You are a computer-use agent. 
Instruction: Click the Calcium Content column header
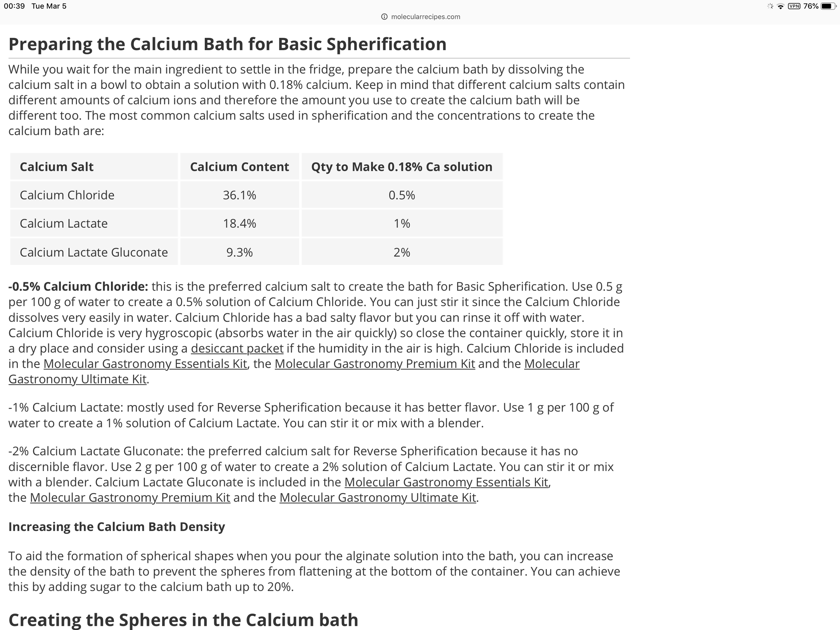pyautogui.click(x=239, y=167)
